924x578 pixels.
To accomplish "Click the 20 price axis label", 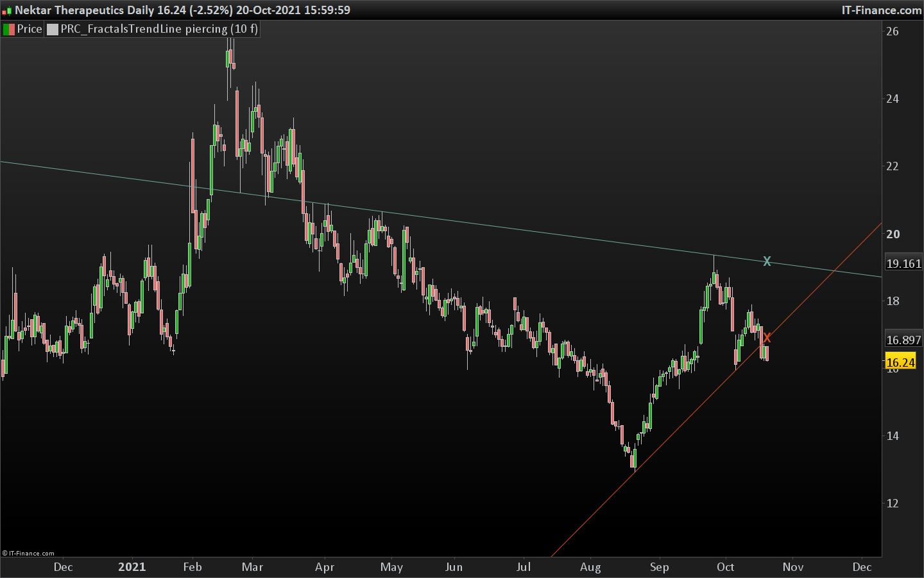I will tap(893, 234).
